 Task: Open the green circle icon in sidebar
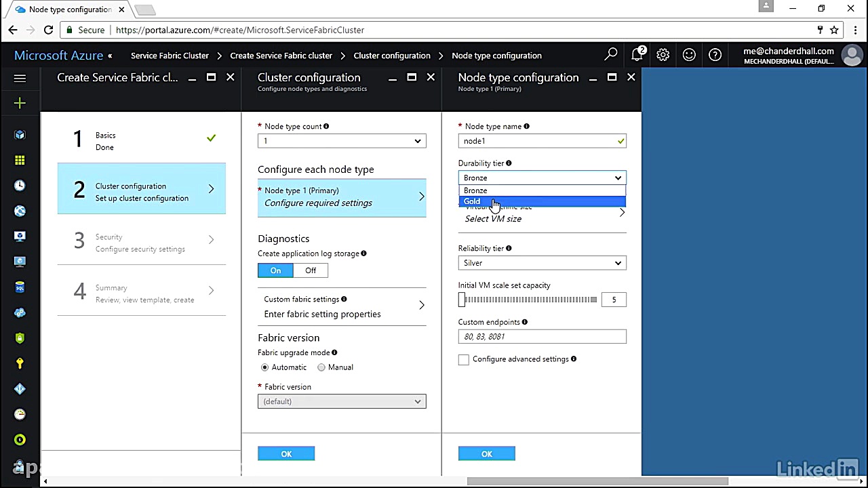pos(20,440)
